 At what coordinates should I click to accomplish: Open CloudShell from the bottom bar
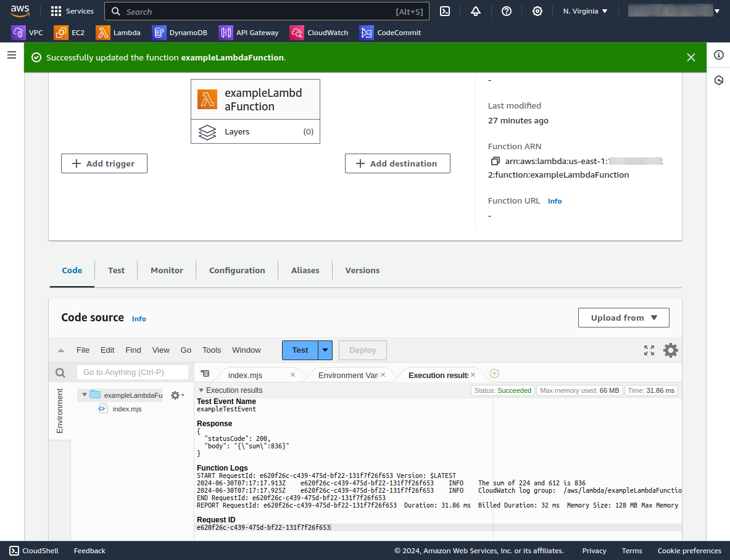coord(33,551)
